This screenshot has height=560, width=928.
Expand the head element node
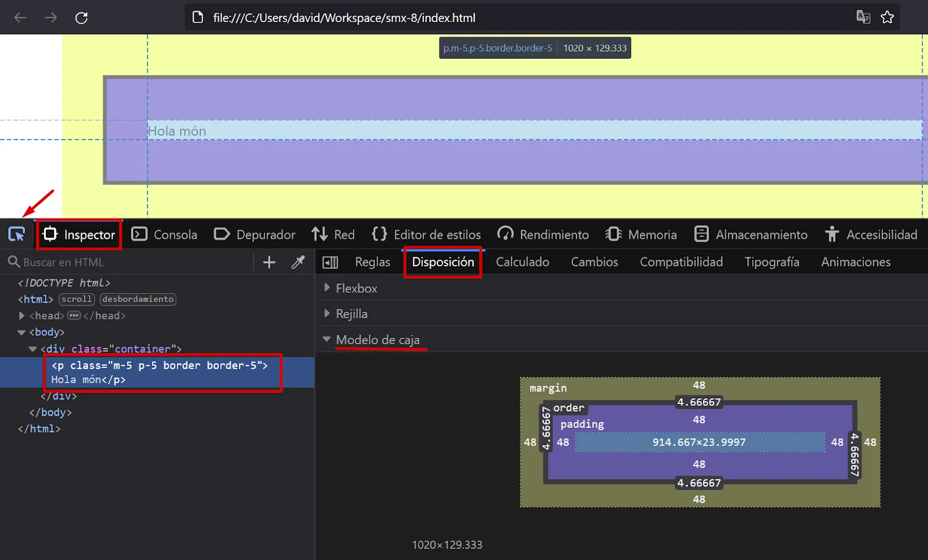[21, 315]
